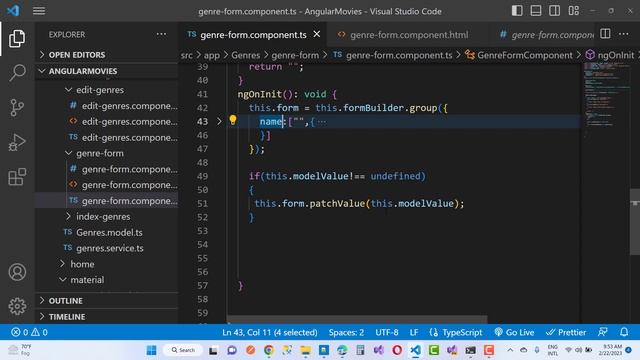
Task: Open Google Chrome from taskbar
Action: click(x=269, y=350)
